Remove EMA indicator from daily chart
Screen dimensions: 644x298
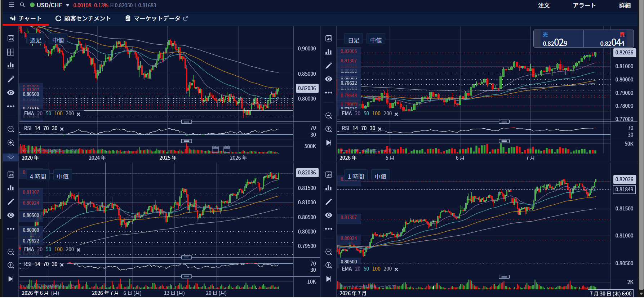[396, 114]
